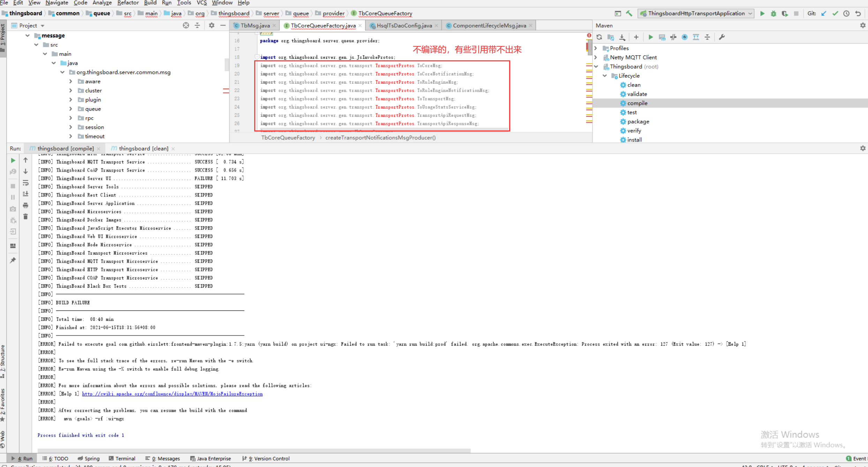This screenshot has width=868, height=467.
Task: Click Git update project arrow icon
Action: (824, 13)
